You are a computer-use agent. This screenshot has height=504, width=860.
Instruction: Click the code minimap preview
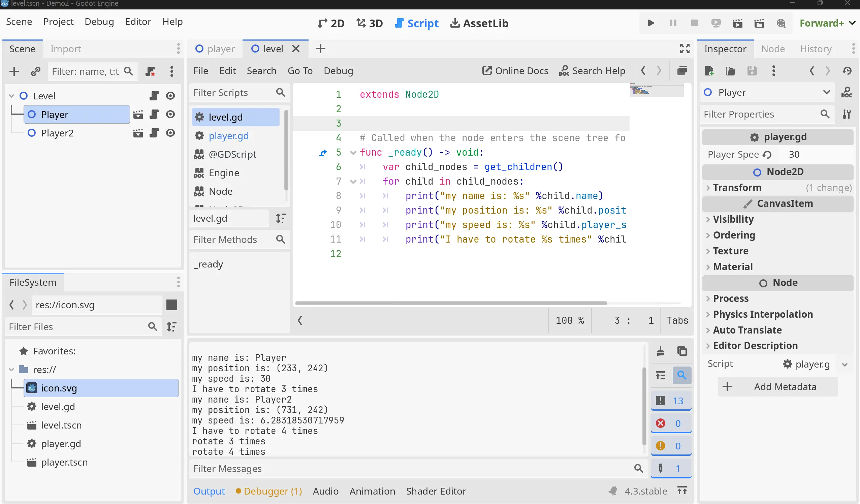click(x=657, y=91)
